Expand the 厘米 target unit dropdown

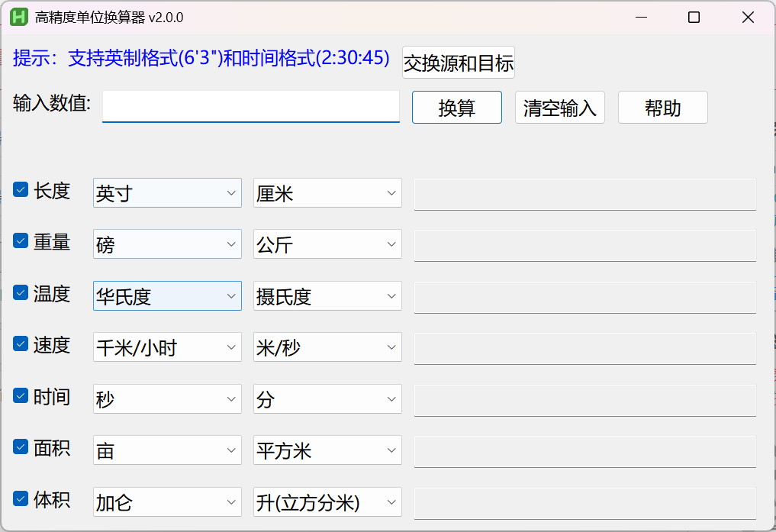(x=327, y=193)
